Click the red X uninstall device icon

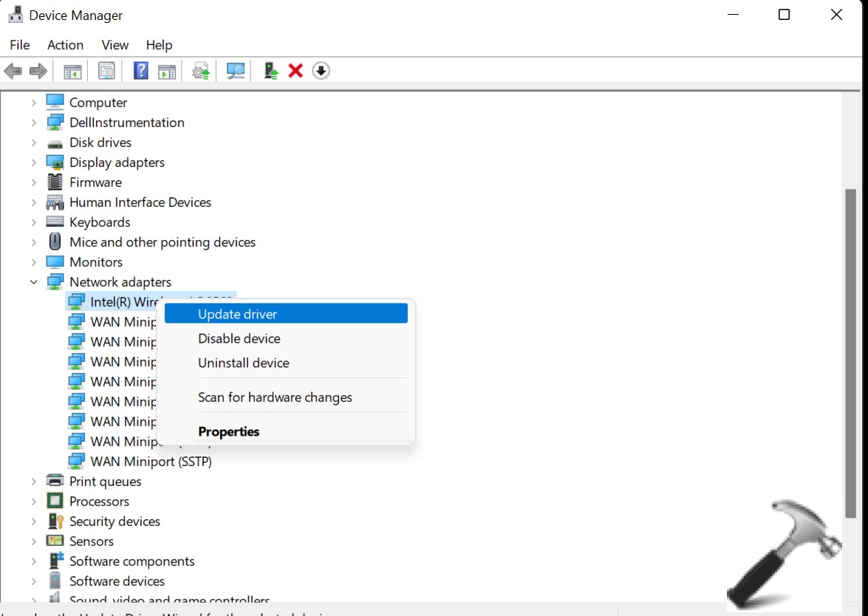(295, 71)
